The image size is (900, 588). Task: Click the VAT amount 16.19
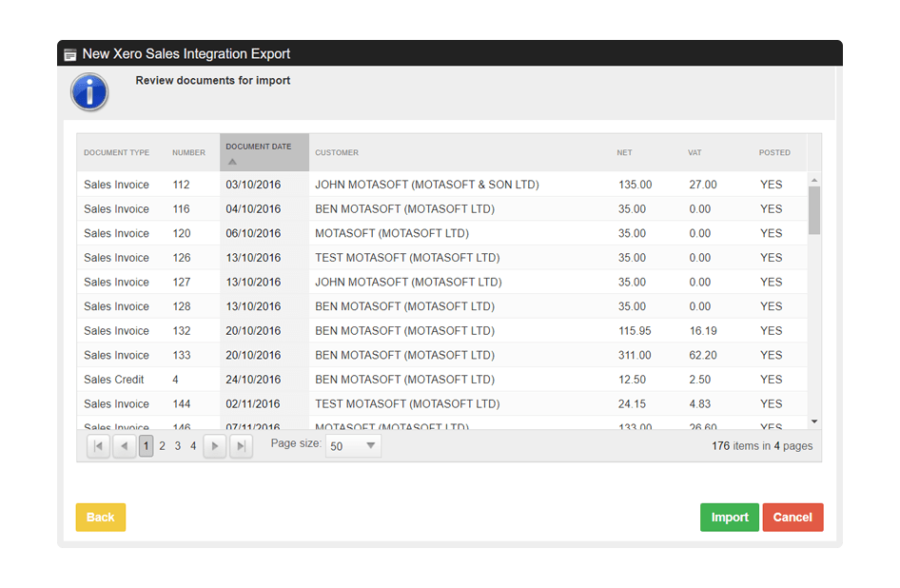703,331
